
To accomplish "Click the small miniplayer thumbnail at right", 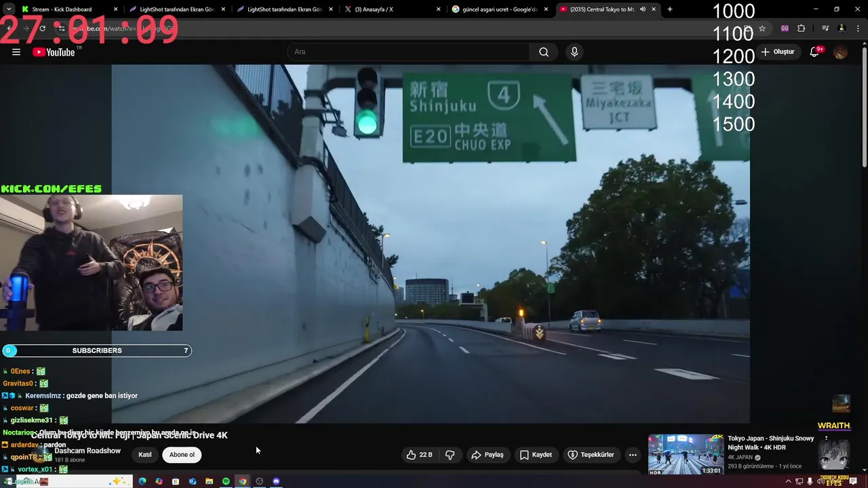I will point(841,403).
